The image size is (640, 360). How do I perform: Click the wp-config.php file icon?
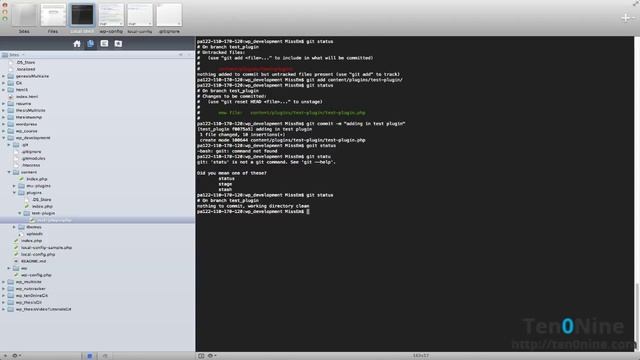[16, 275]
